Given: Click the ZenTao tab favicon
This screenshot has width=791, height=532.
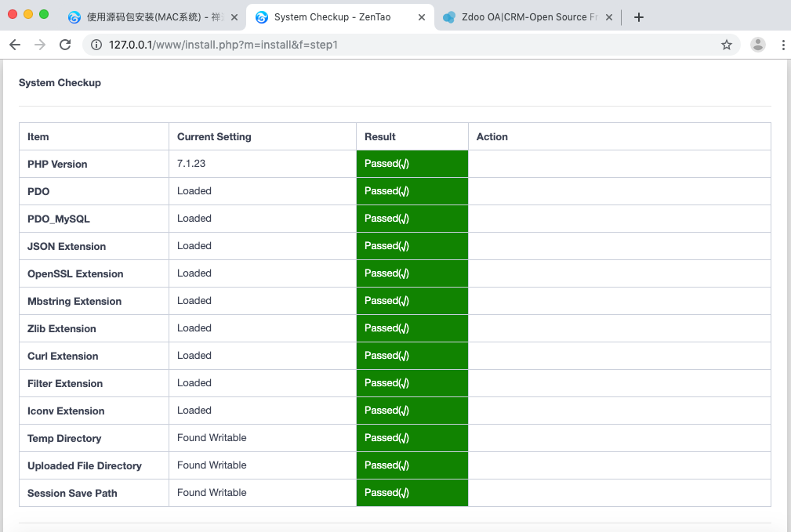Looking at the screenshot, I should [x=262, y=17].
